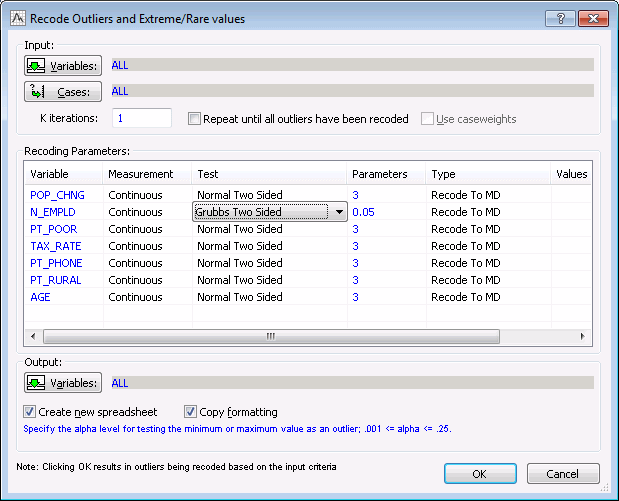Toggle the Copy formatting checkbox
The height and width of the screenshot is (501, 619).
[x=191, y=412]
